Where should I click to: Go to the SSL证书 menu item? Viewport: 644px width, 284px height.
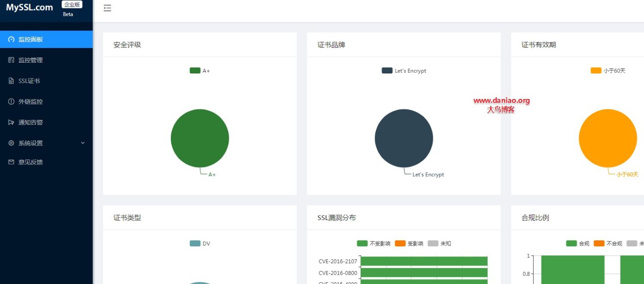tap(47, 81)
